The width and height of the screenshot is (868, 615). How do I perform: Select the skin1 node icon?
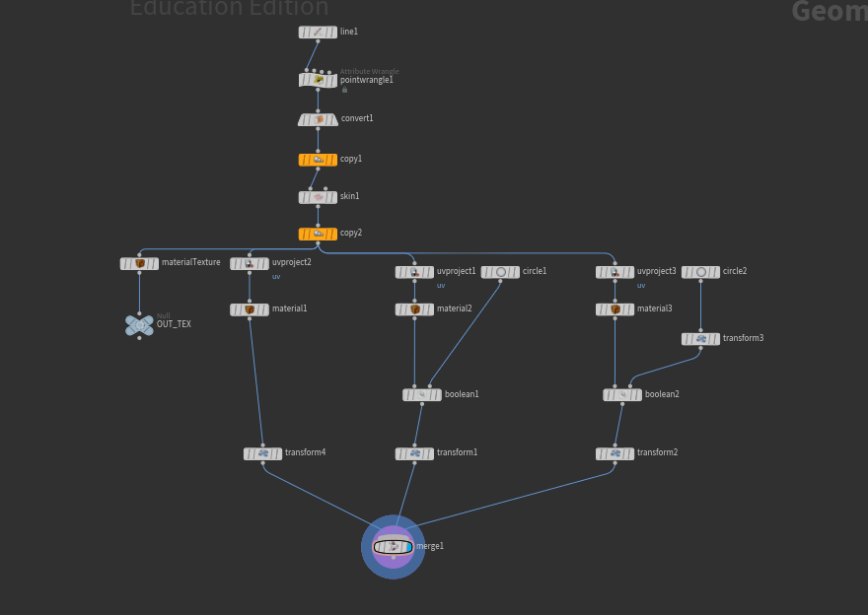pos(318,197)
